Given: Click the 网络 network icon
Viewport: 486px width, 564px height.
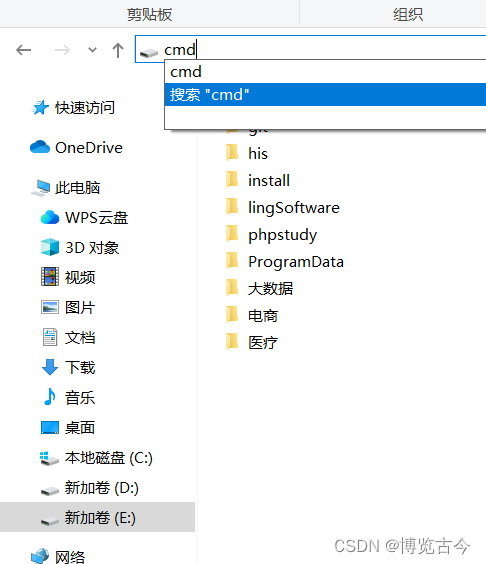Looking at the screenshot, I should tap(40, 556).
